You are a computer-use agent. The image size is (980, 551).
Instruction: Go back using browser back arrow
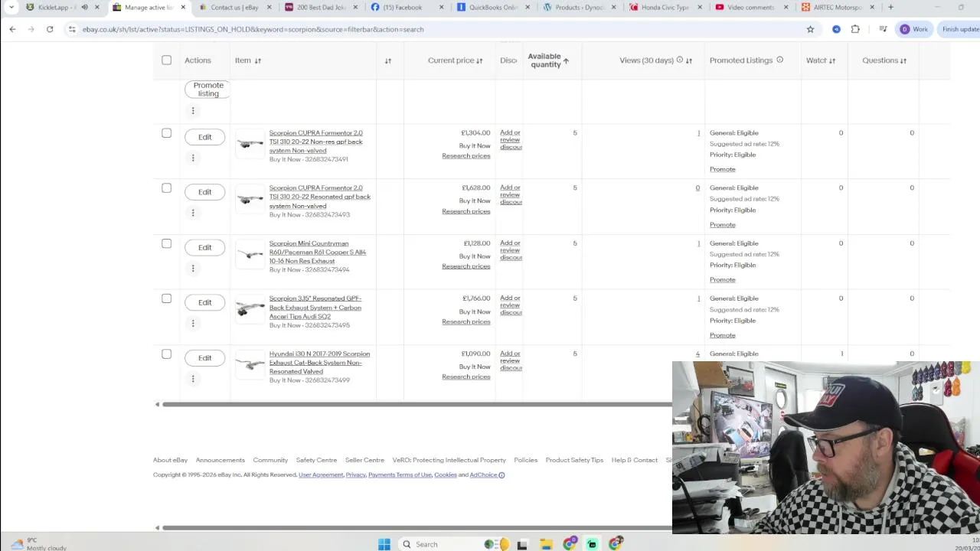click(12, 29)
